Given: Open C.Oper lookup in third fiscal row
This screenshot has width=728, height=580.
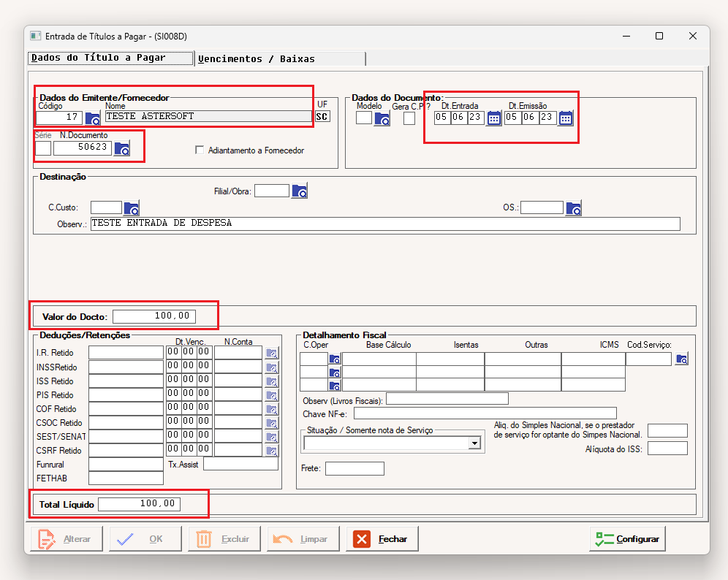Looking at the screenshot, I should 335,385.
